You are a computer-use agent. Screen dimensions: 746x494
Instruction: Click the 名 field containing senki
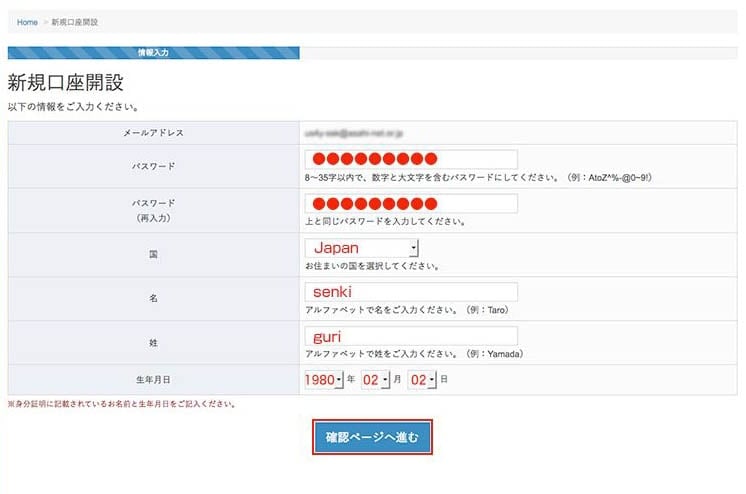[411, 292]
